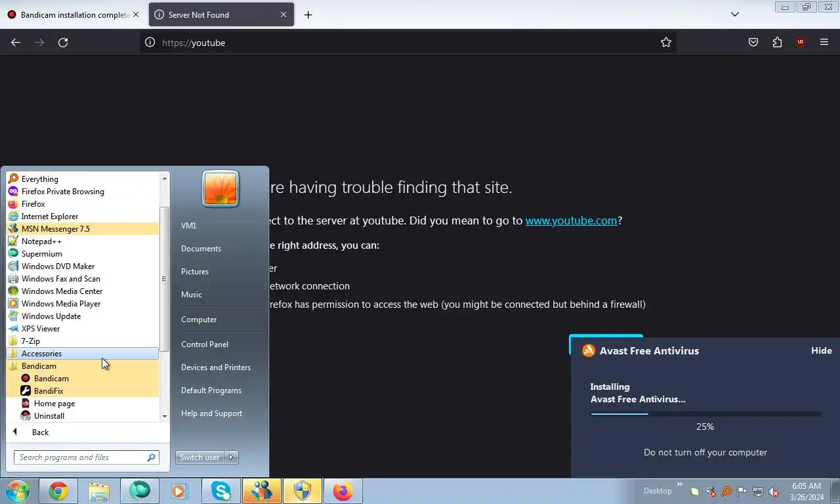Screen dimensions: 840x504
Task: Open Windows Explorer from the taskbar
Action: 98,491
